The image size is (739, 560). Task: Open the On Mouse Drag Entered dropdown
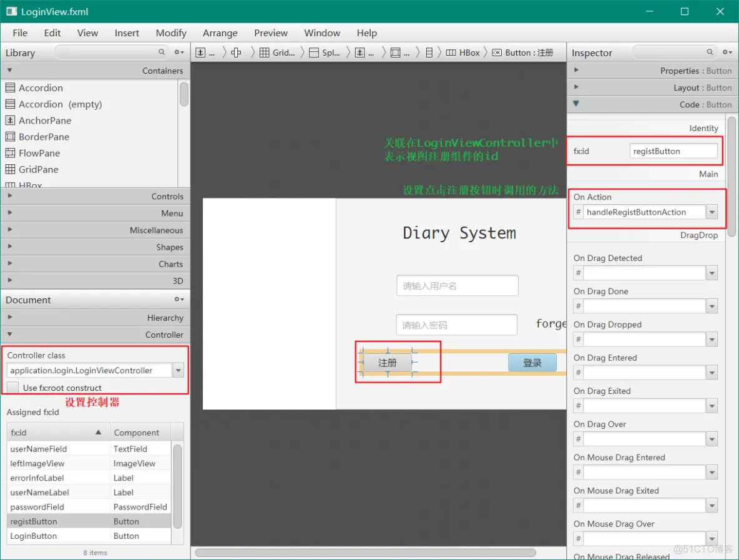click(712, 473)
